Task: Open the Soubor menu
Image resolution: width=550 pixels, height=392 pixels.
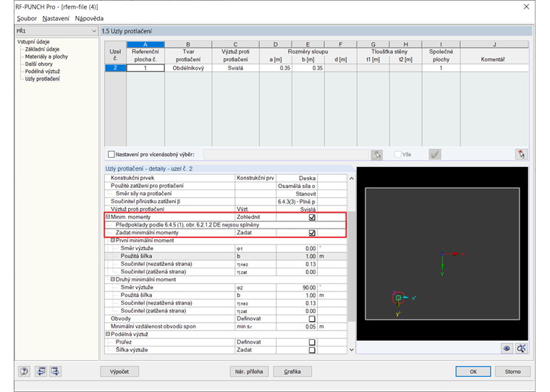Action: 27,19
